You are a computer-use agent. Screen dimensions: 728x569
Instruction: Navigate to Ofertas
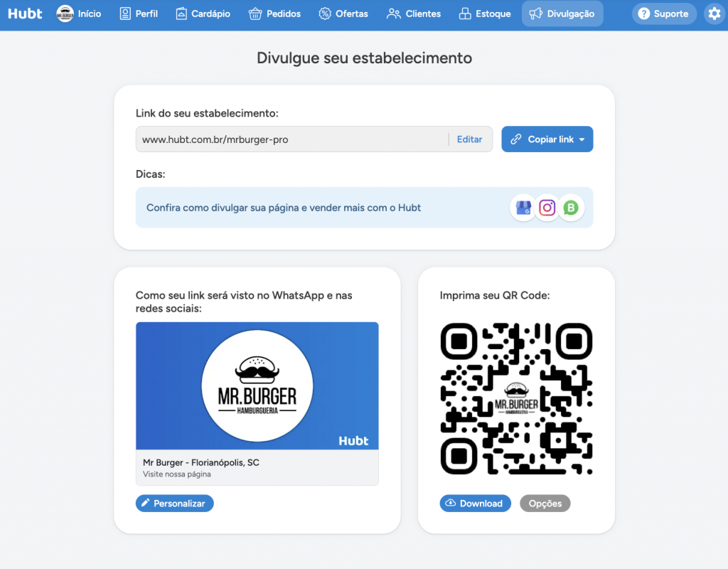[343, 14]
